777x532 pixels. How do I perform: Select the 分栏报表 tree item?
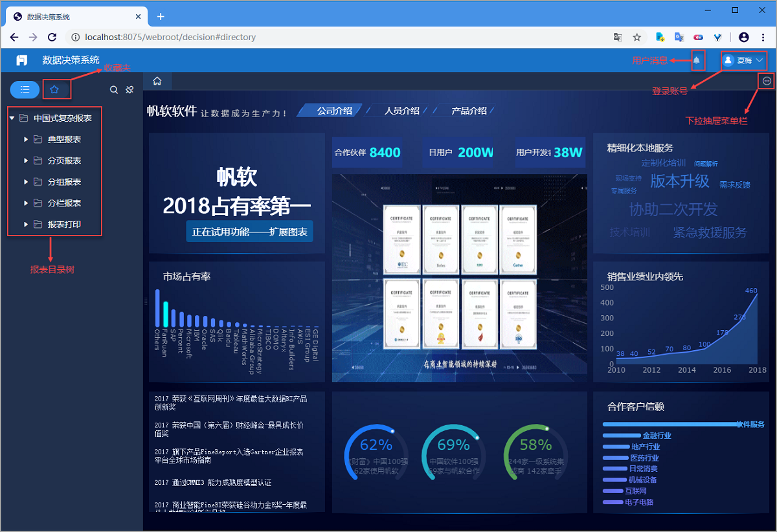pyautogui.click(x=64, y=203)
